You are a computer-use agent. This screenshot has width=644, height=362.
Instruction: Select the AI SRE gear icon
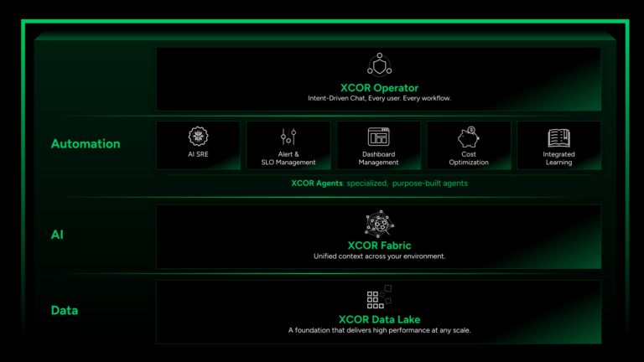point(199,137)
